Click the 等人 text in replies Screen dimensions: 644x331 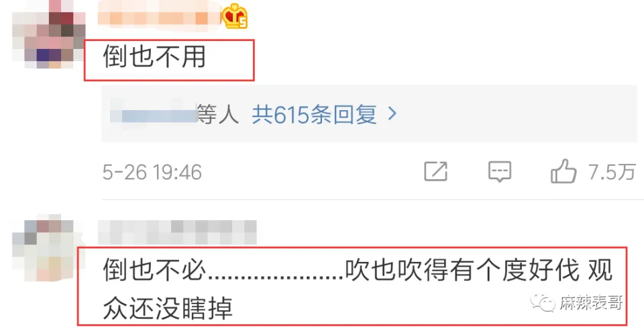click(217, 114)
